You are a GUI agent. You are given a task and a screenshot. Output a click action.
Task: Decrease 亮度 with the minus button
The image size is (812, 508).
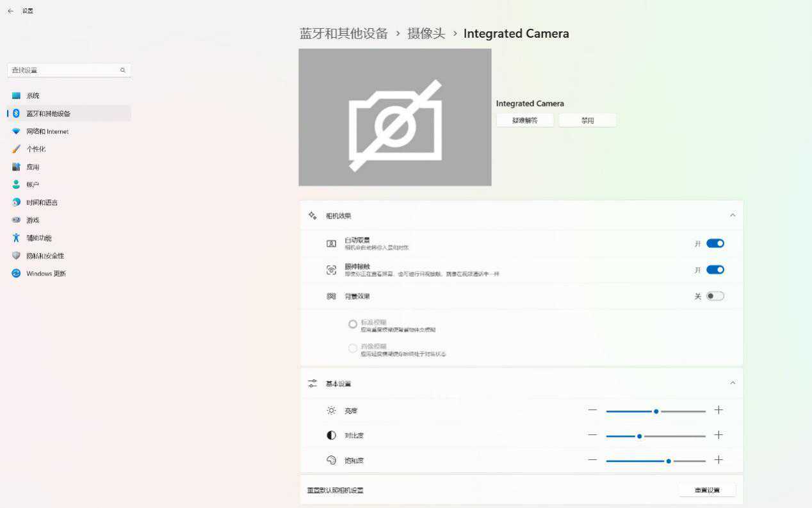tap(592, 411)
